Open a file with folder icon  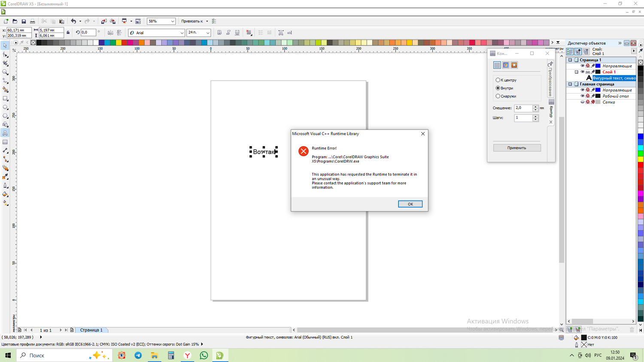pyautogui.click(x=15, y=21)
